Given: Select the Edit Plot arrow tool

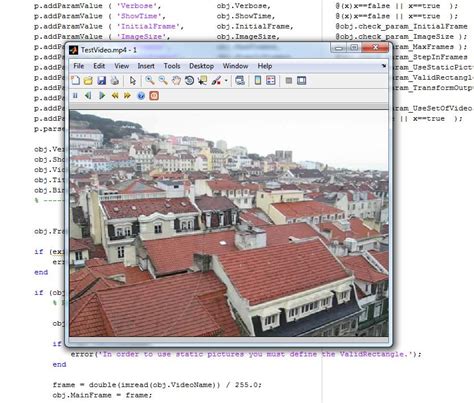Looking at the screenshot, I should point(133,80).
